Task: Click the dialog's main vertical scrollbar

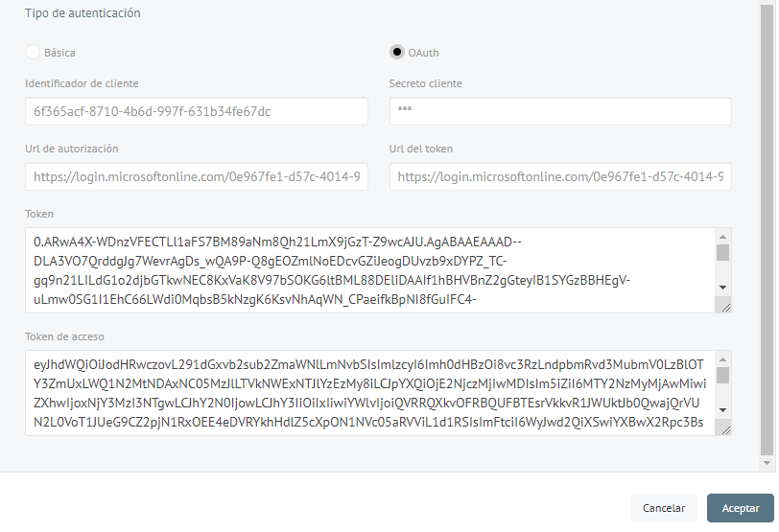Action: (767, 230)
